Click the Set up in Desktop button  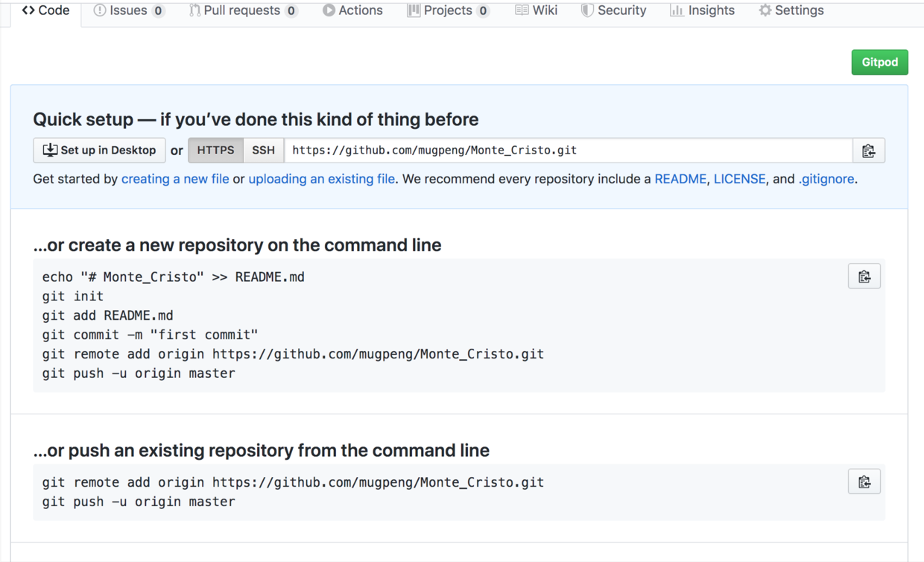[99, 151]
